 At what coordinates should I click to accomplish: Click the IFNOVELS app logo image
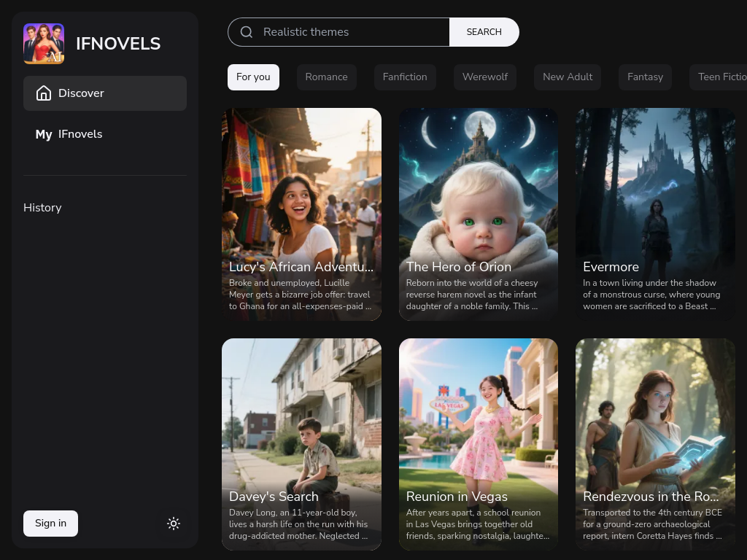click(x=44, y=44)
